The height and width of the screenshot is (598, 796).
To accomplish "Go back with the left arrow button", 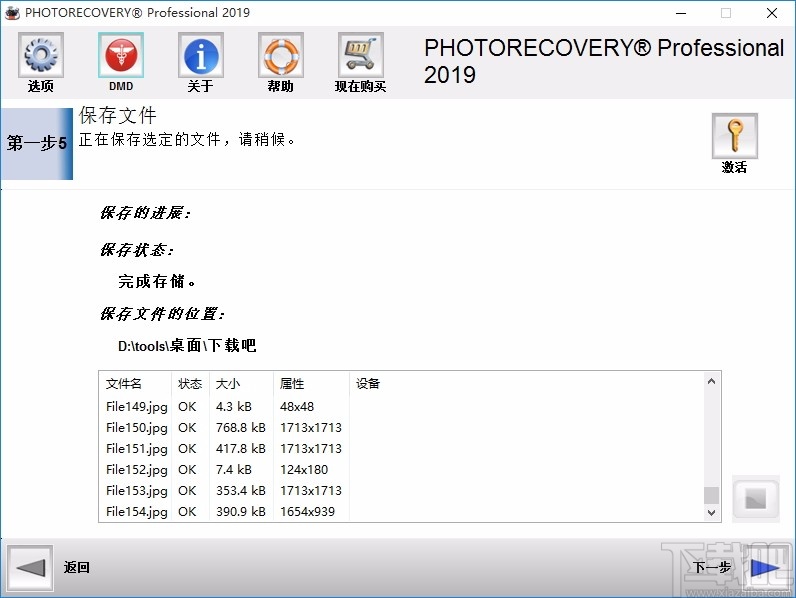I will click(x=30, y=568).
